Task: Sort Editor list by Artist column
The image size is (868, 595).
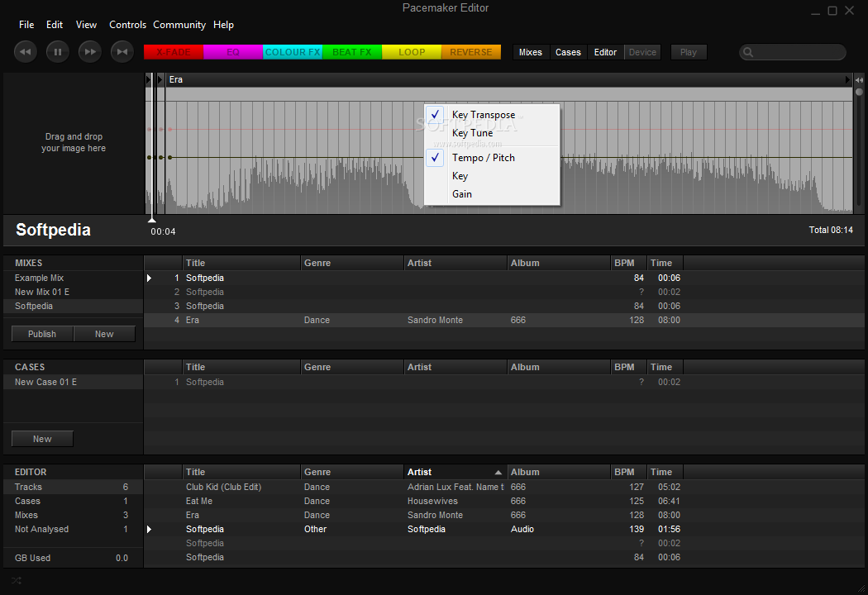Action: [x=455, y=472]
